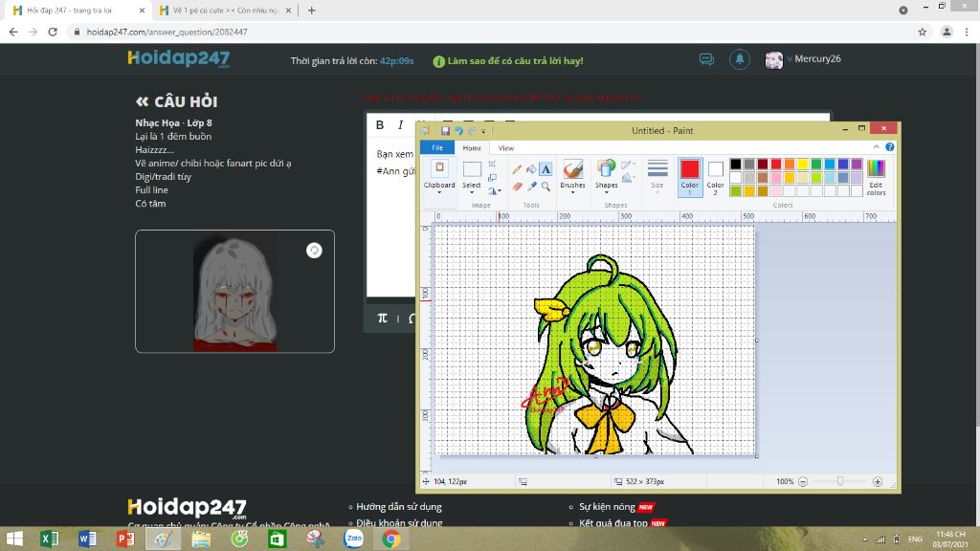Switch to the Home ribbon tab

tap(472, 148)
